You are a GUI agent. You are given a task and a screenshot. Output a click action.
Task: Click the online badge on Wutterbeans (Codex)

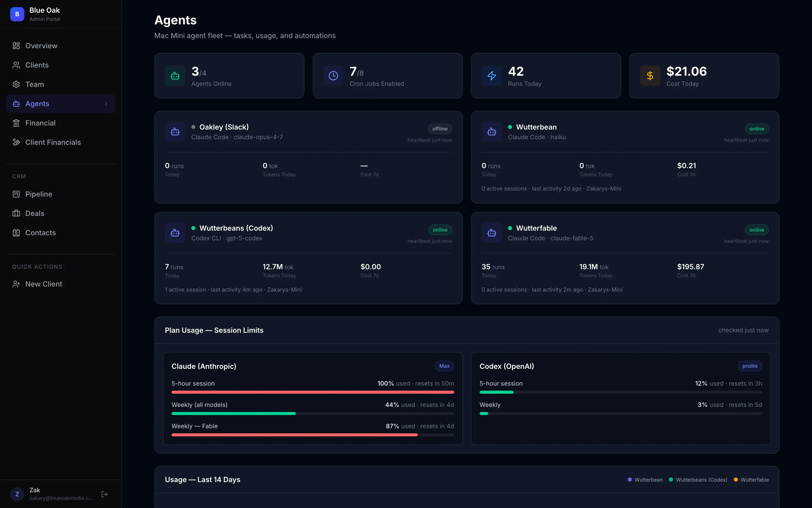pos(440,230)
